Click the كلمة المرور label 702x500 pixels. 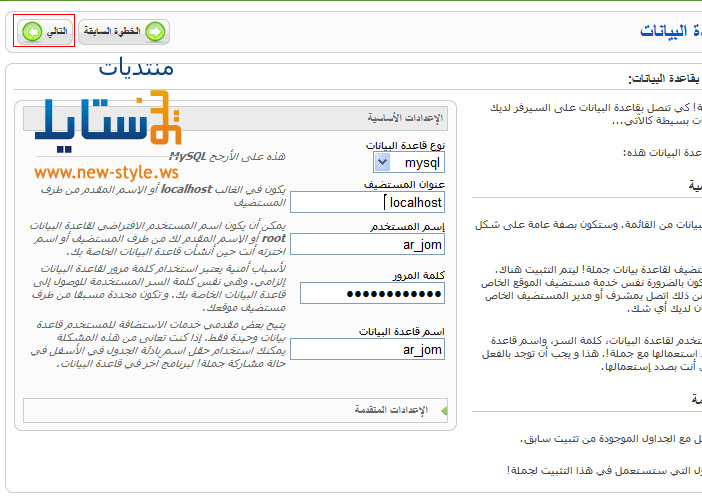[419, 275]
